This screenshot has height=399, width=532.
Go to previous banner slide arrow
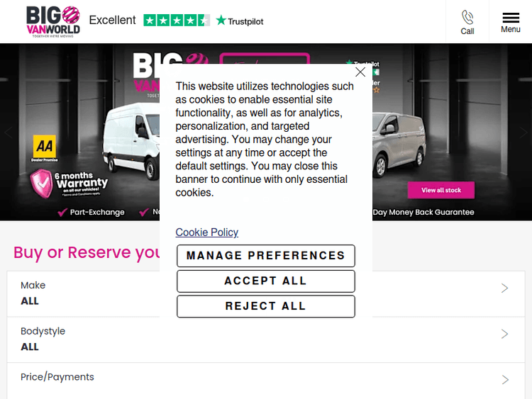pos(9,133)
